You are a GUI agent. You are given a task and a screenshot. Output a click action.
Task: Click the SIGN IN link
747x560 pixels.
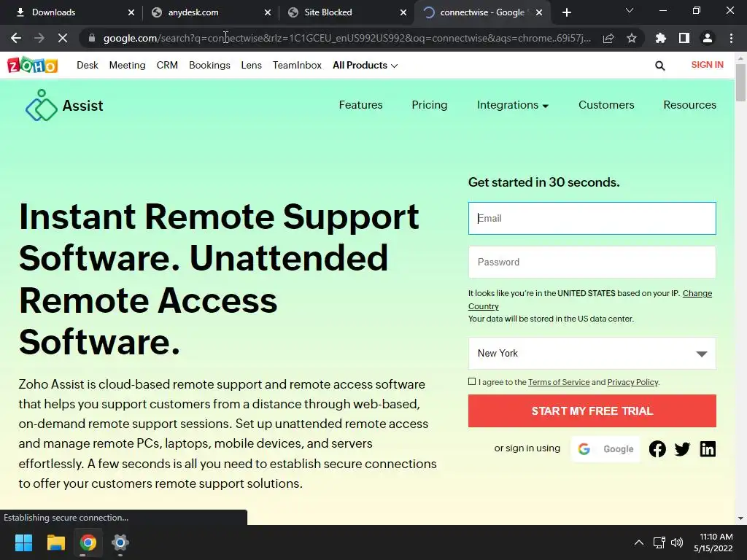point(707,65)
